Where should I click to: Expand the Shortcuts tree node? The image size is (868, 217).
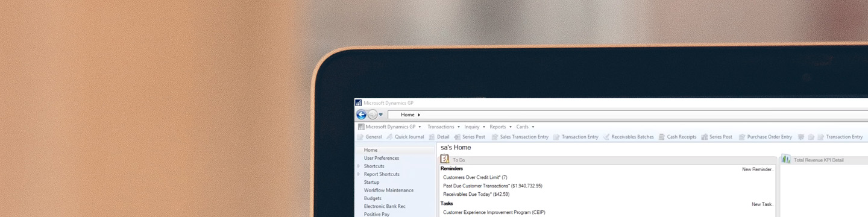pyautogui.click(x=359, y=166)
